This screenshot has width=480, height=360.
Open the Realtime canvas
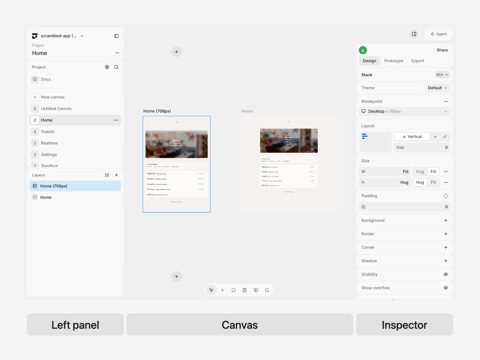[x=75, y=143]
